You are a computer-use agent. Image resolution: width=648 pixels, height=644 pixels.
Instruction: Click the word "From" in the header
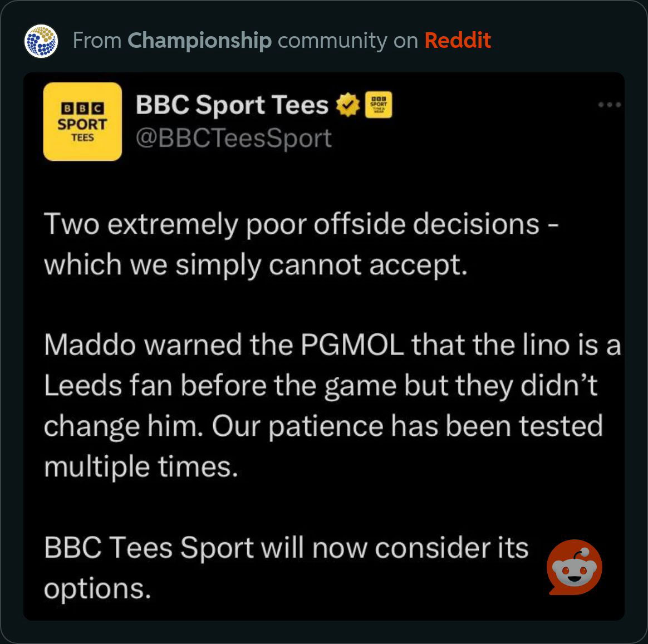point(97,41)
